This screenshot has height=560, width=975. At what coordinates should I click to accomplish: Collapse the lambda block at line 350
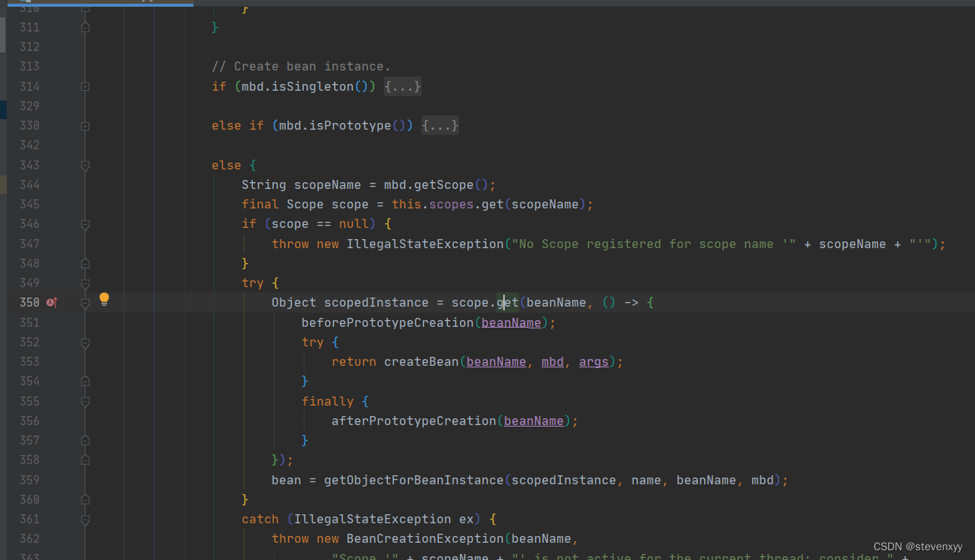point(85,303)
